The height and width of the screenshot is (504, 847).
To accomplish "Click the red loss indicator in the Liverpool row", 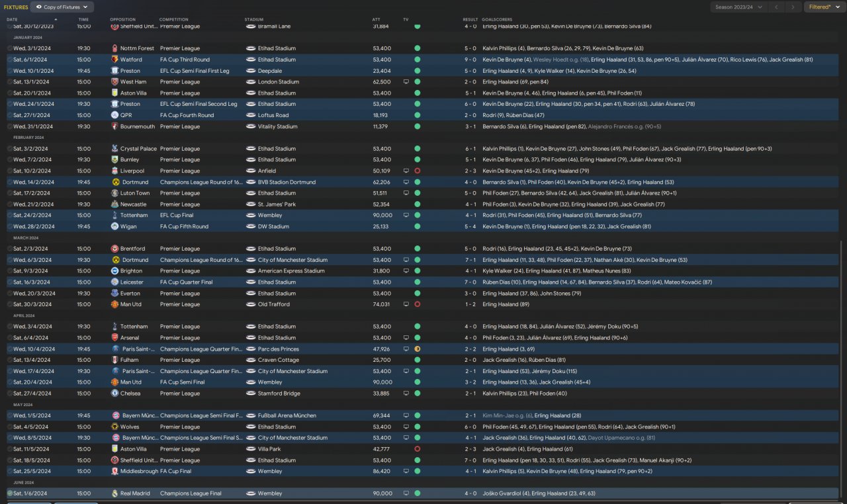I will click(x=418, y=171).
